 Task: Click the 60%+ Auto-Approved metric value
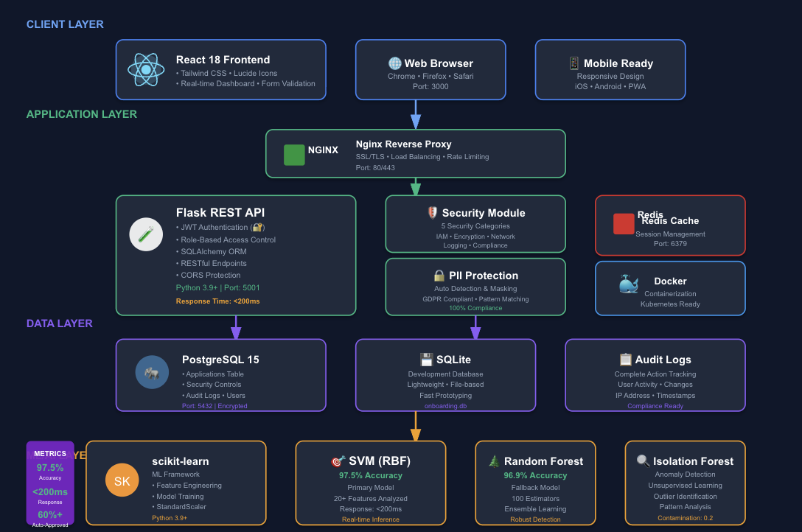point(50,515)
